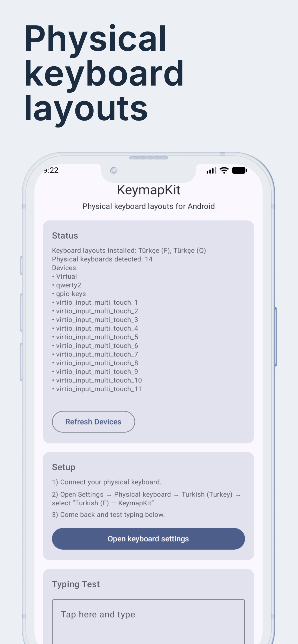
Task: Open keyboard settings via the blue button
Action: click(x=148, y=539)
